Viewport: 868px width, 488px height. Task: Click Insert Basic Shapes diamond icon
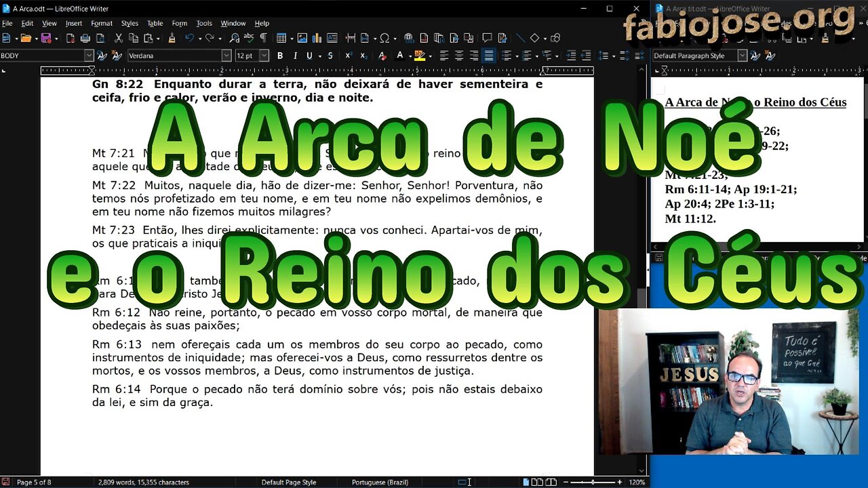point(534,38)
